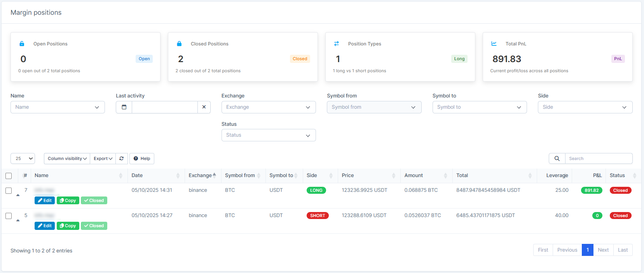
Task: Open the Export menu
Action: [103, 158]
